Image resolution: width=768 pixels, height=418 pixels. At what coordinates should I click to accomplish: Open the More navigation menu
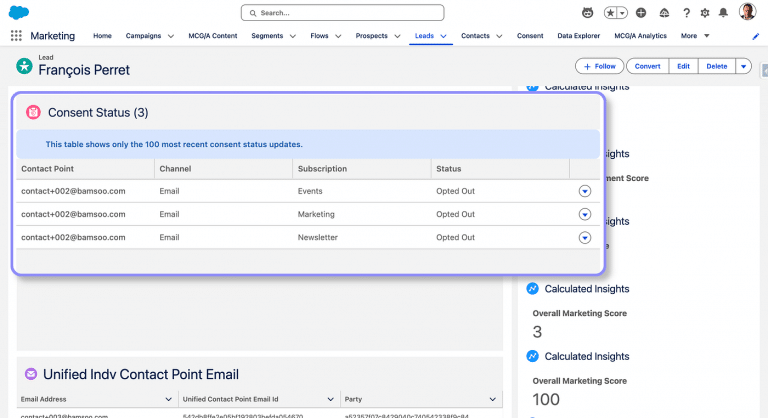click(695, 36)
